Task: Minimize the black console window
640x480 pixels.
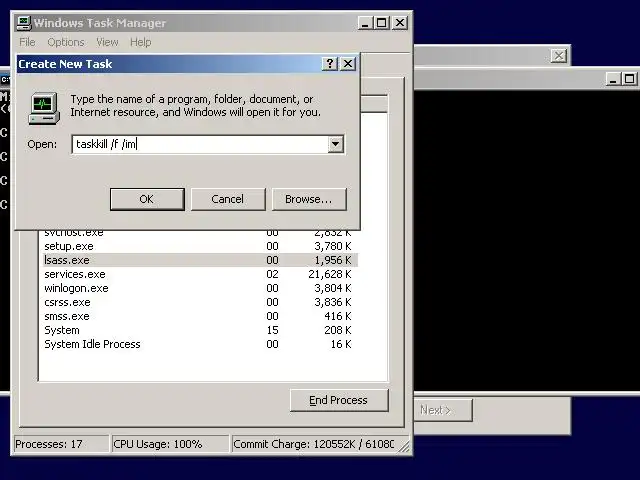Action: coord(613,79)
